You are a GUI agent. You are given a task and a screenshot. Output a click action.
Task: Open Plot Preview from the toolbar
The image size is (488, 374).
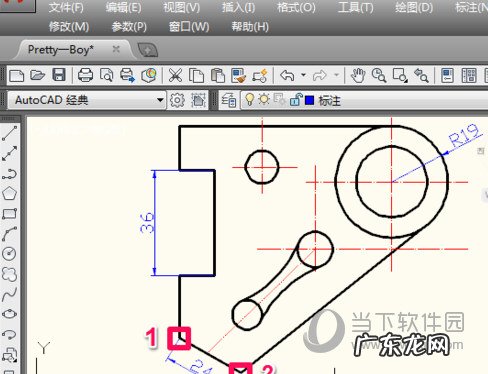click(x=107, y=75)
